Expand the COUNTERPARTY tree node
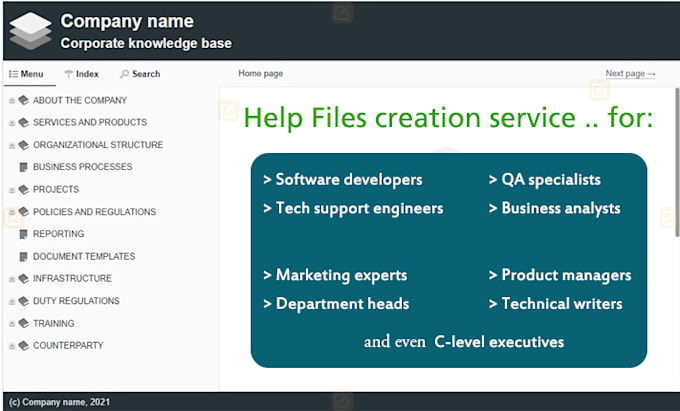Viewport: 680px width, 411px height. coord(12,346)
